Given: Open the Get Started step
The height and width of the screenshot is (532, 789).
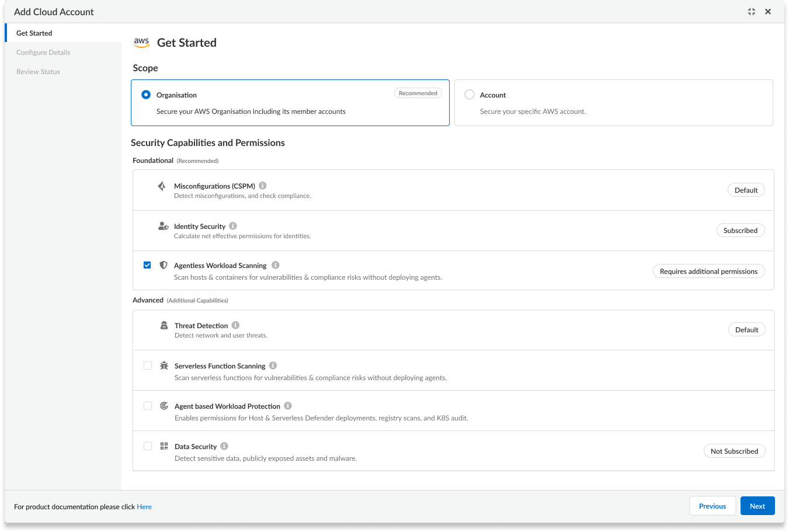Looking at the screenshot, I should click(63, 33).
